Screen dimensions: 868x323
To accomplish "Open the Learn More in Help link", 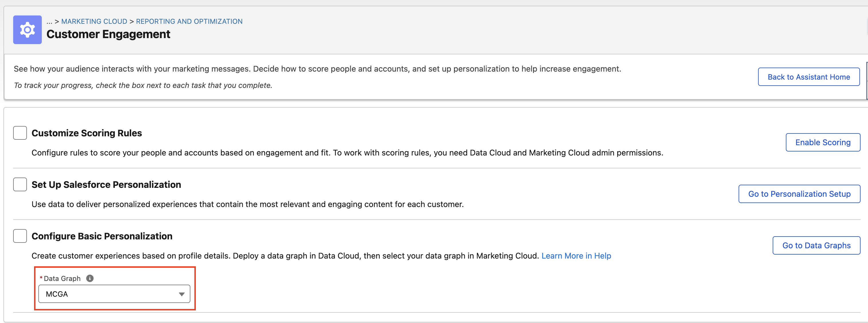I will click(x=576, y=256).
